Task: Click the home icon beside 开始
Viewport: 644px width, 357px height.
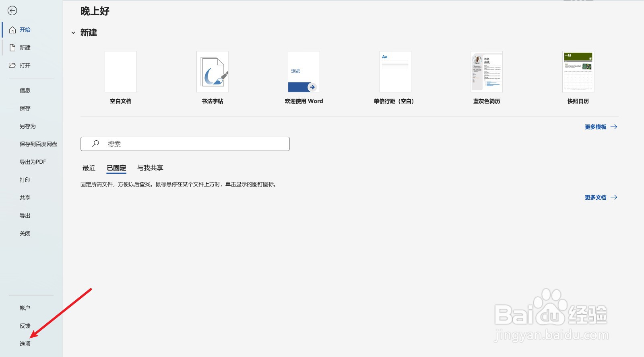Action: click(12, 30)
